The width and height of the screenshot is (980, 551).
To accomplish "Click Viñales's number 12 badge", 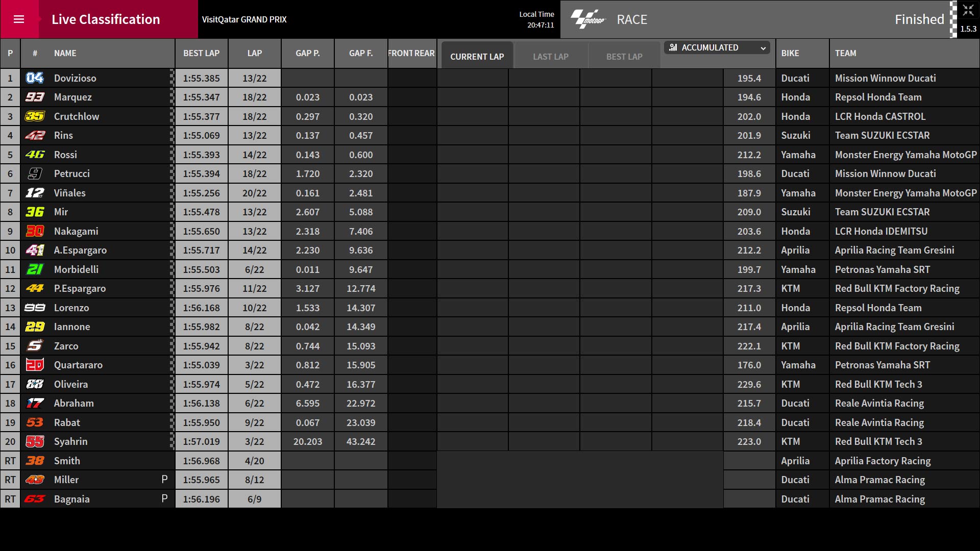I will click(35, 193).
